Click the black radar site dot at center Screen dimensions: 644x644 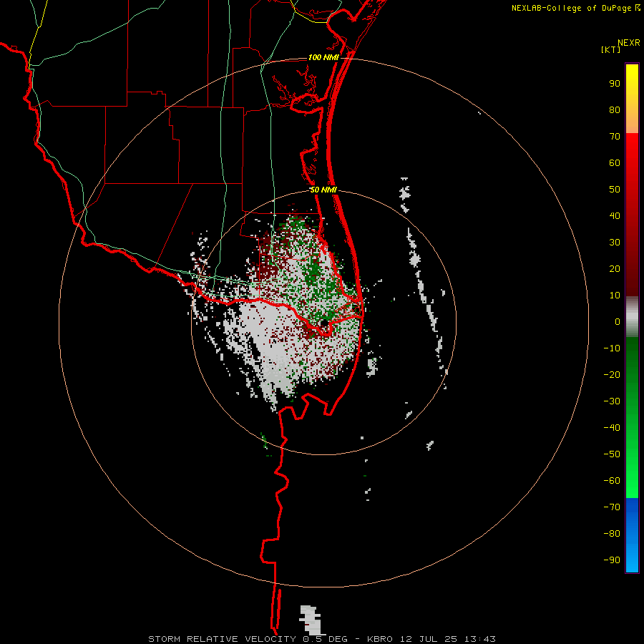click(x=323, y=323)
